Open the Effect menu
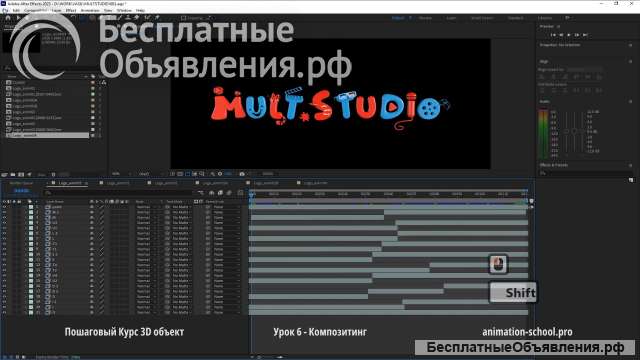The width and height of the screenshot is (640, 360). [71, 10]
